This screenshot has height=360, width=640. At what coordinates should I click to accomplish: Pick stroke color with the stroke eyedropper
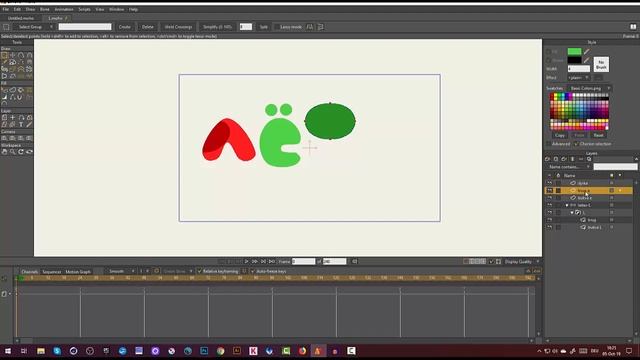pyautogui.click(x=587, y=60)
